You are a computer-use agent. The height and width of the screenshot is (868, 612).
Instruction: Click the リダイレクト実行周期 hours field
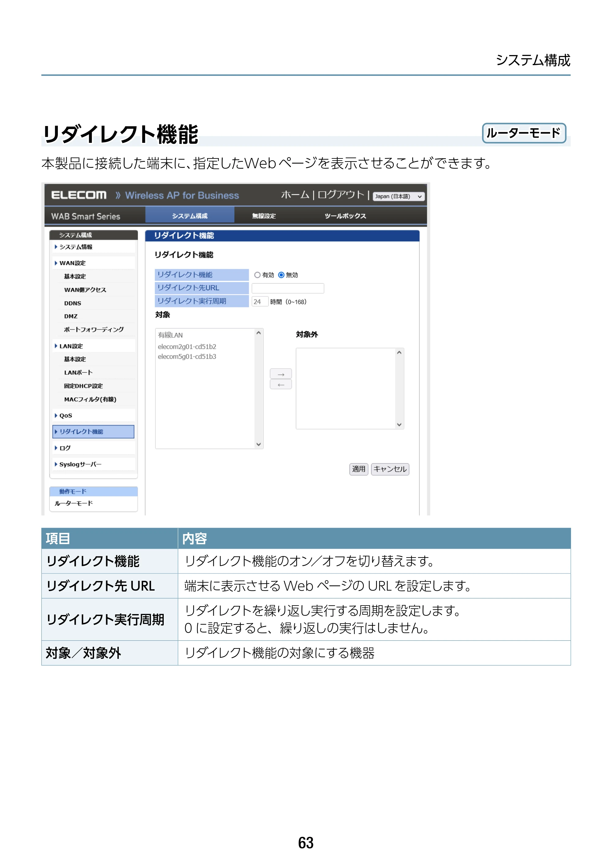(260, 301)
